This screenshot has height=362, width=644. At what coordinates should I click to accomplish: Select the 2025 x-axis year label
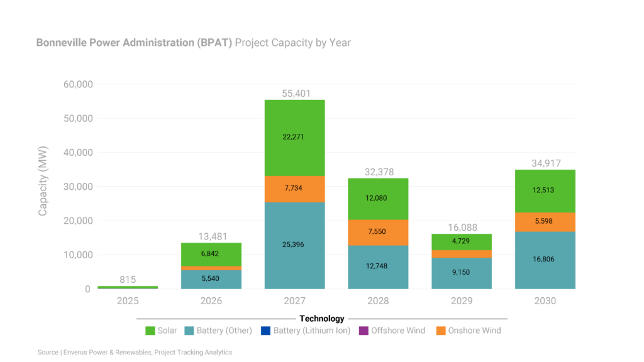(128, 301)
